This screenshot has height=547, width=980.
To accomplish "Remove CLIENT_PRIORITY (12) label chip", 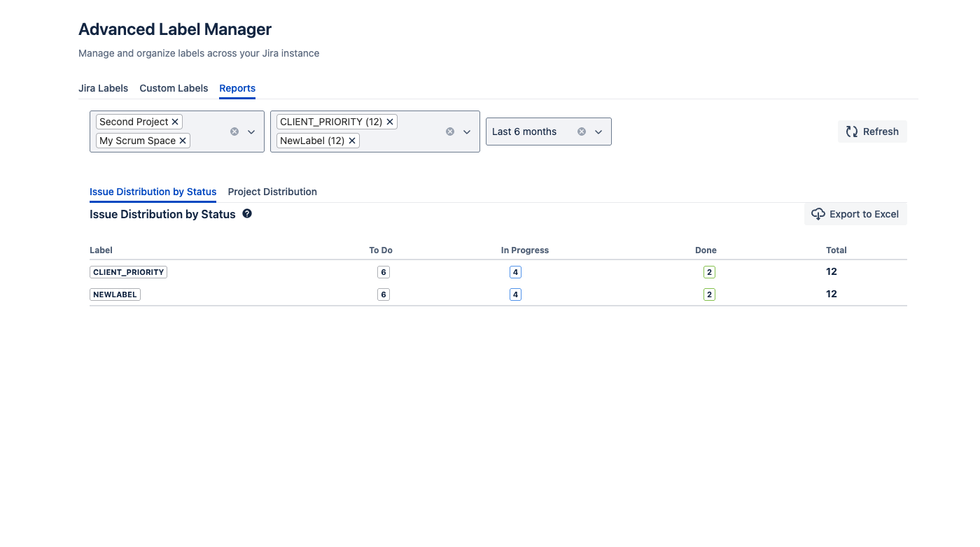I will (x=390, y=122).
